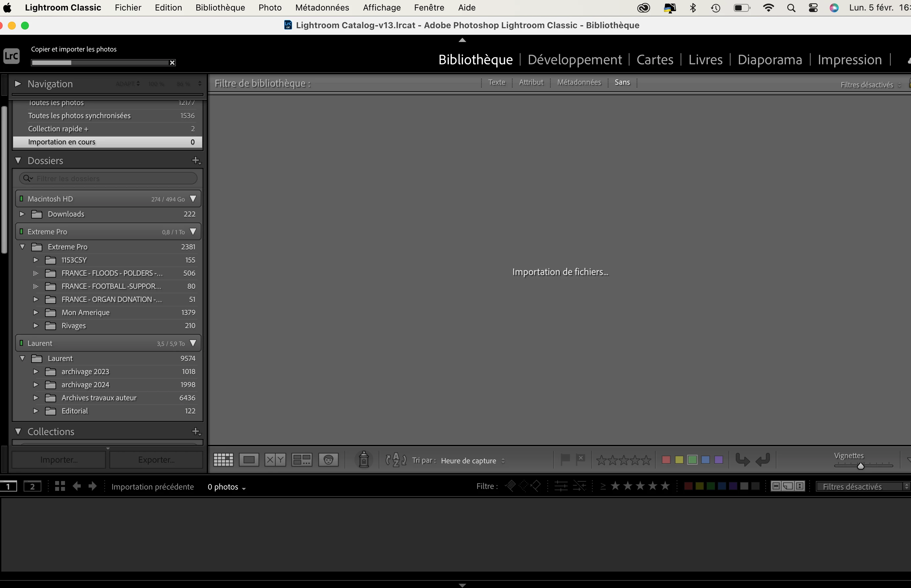Click the Importer button
This screenshot has width=911, height=588.
point(59,460)
